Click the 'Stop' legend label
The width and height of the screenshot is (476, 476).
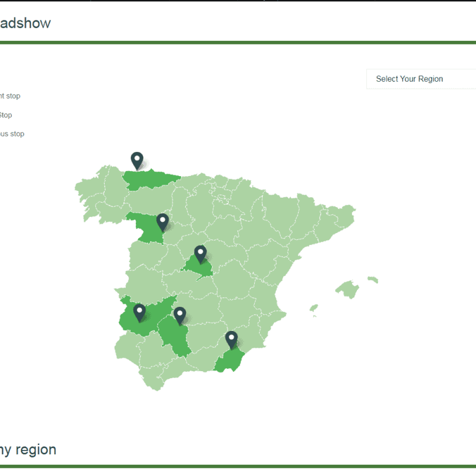click(6, 115)
